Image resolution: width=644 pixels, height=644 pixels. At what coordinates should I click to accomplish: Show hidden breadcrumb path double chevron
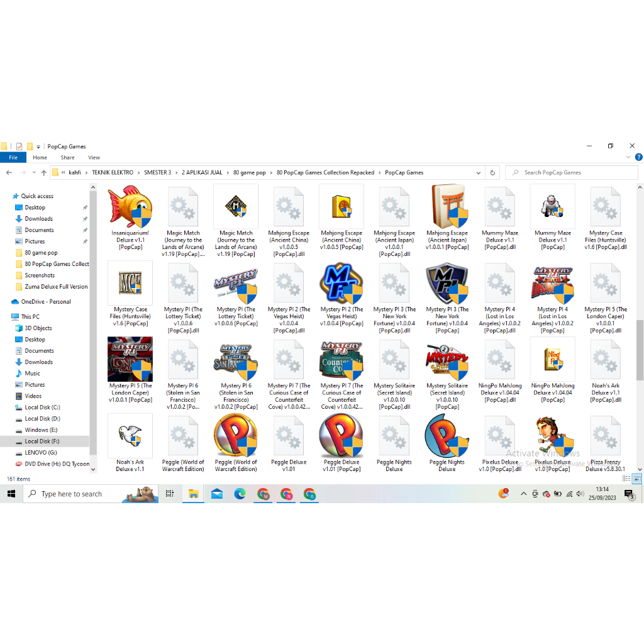tap(64, 172)
